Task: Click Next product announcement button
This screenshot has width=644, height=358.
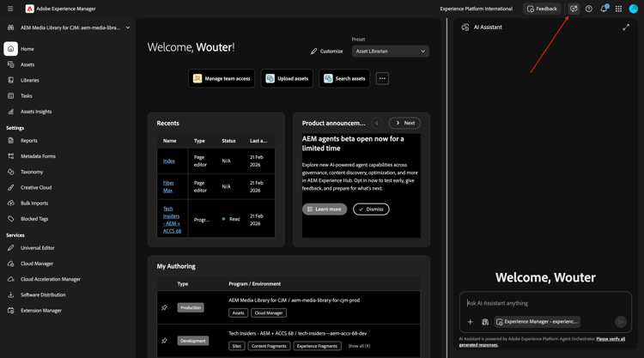Action: (x=405, y=123)
